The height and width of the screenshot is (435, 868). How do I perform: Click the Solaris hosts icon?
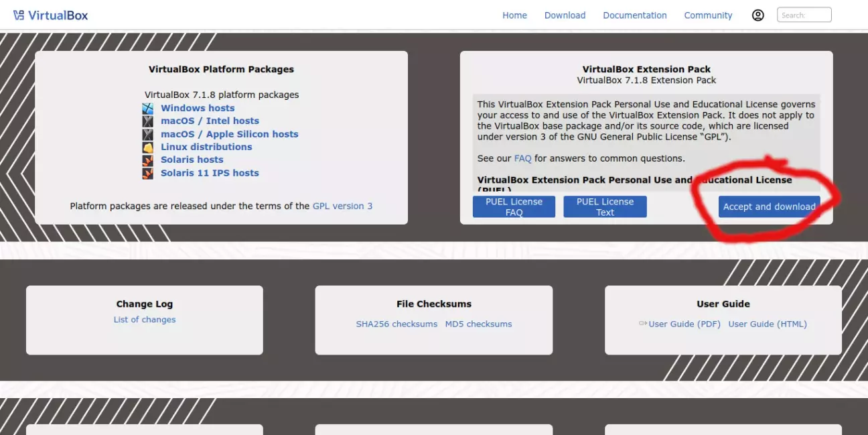(148, 160)
